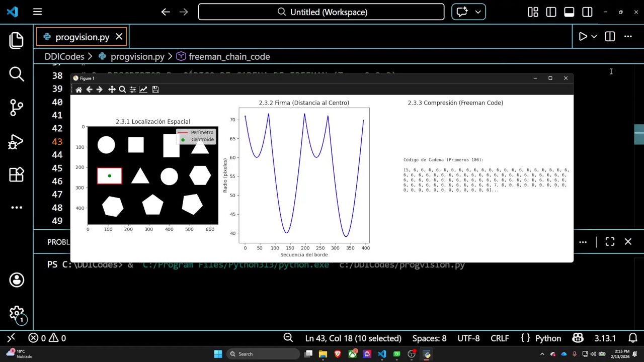
Task: Expand the Copilot chat dropdown arrow
Action: 478,12
